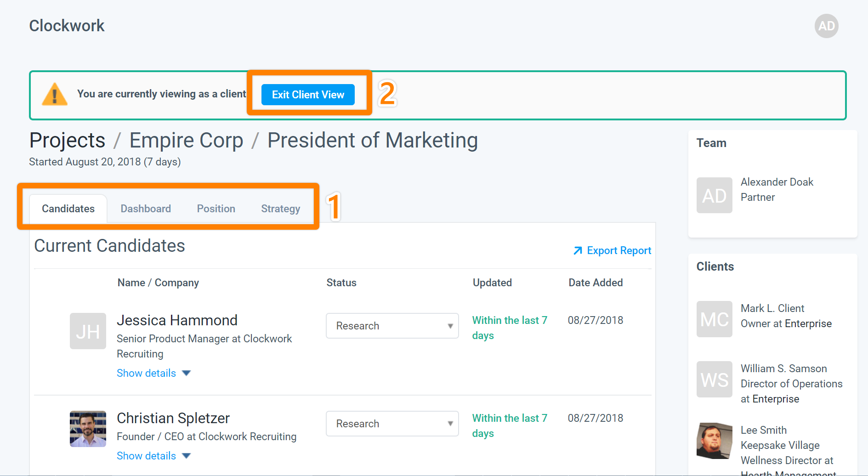
Task: Open Jessica Hammond's Research status dropdown
Action: coord(391,326)
